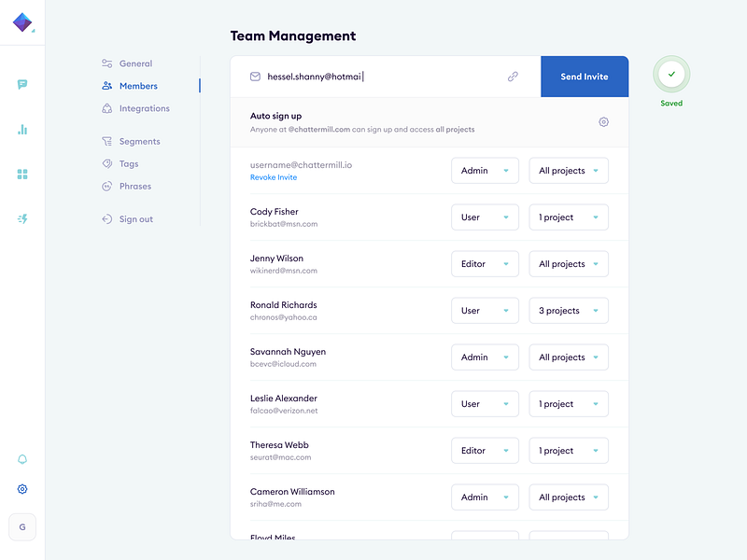Open Savannah Nguyen's All projects dropdown
This screenshot has width=747, height=560.
coord(569,357)
